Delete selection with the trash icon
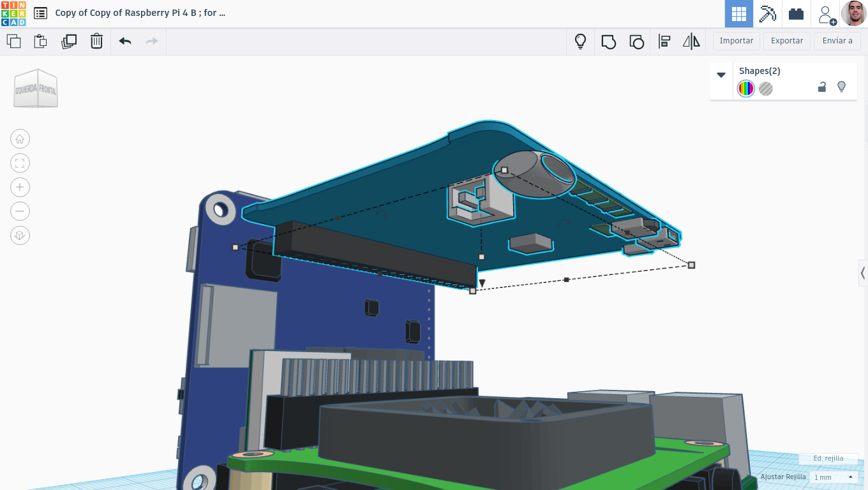The width and height of the screenshot is (868, 490). coord(96,41)
